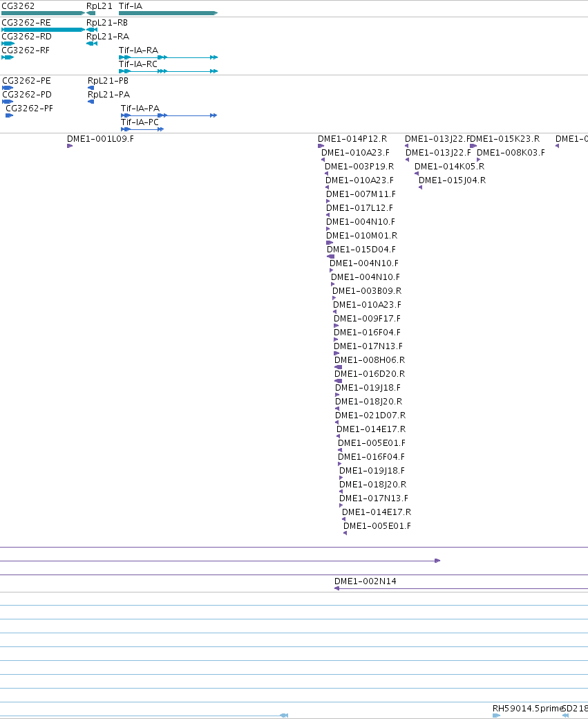This screenshot has width=588, height=719.
Task: Select protein CG3262-PE
Action: (x=26, y=80)
